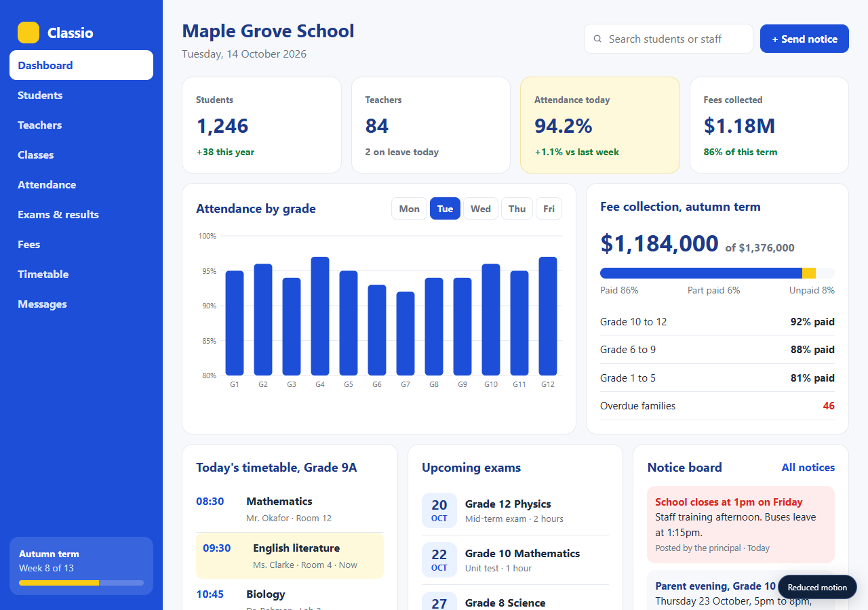
Task: Select the Attendance today 94.2% card
Action: 600,125
